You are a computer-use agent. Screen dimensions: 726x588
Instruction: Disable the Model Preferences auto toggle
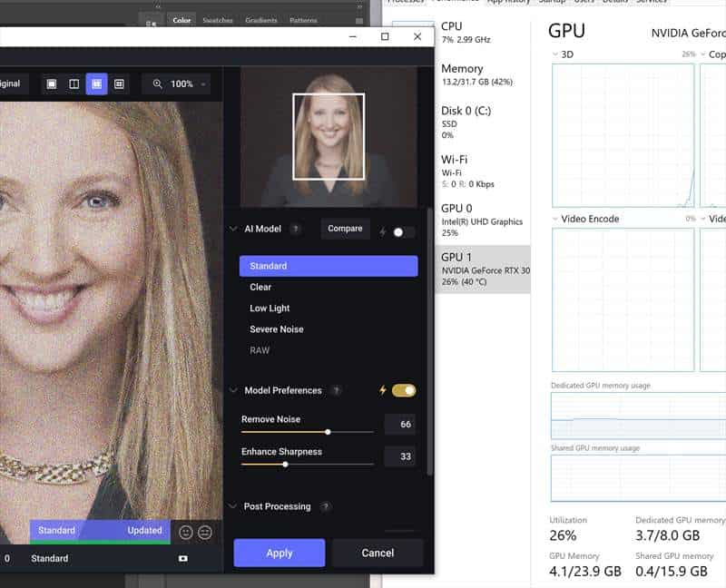pyautogui.click(x=404, y=390)
